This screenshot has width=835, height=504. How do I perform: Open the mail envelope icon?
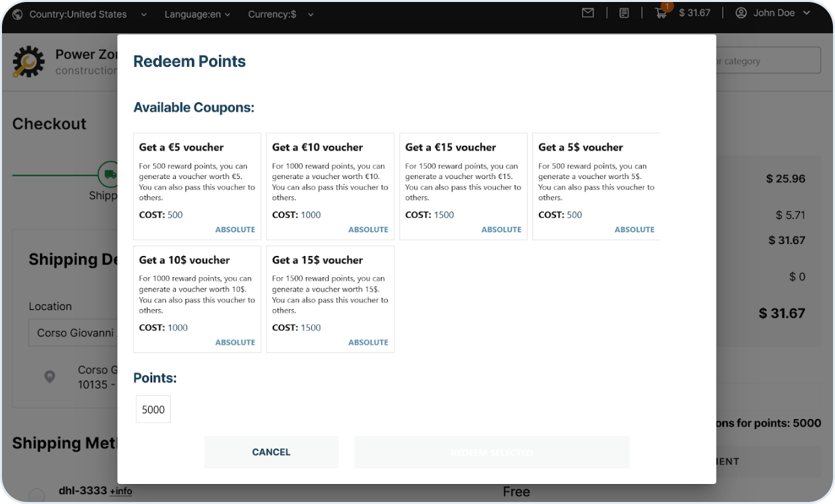pos(587,13)
